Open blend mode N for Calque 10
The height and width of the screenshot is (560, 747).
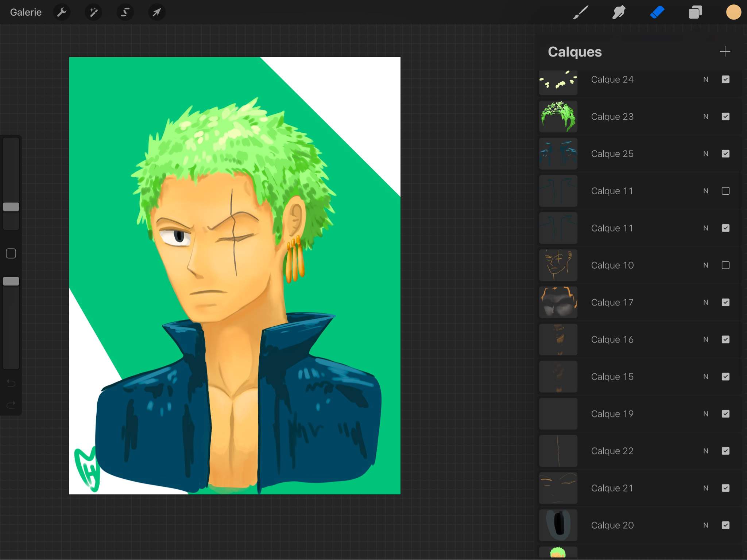click(x=706, y=265)
